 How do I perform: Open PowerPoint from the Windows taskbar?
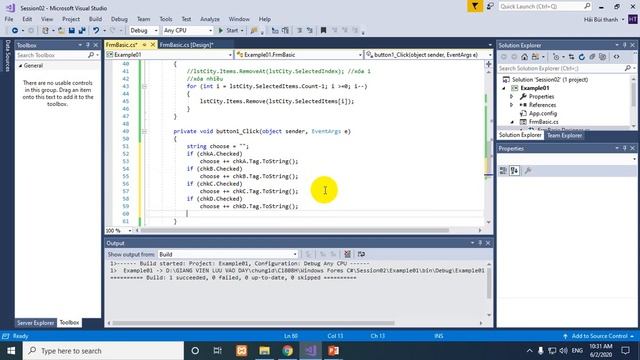tap(333, 351)
